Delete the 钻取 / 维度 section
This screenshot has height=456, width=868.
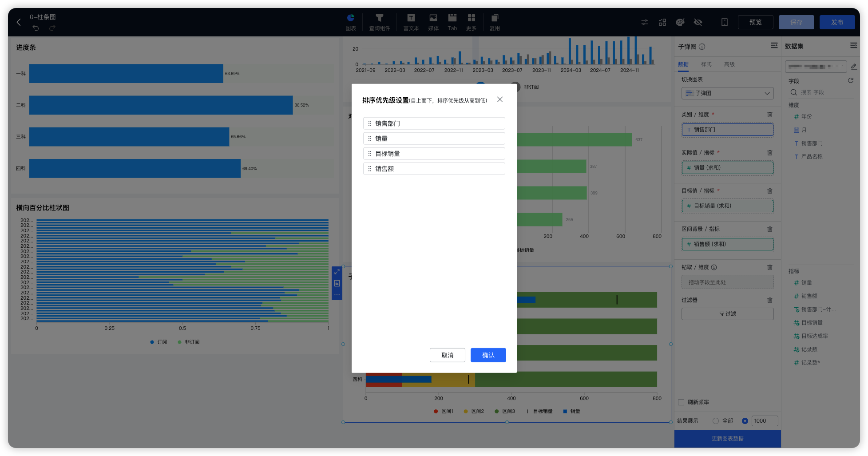[770, 267]
